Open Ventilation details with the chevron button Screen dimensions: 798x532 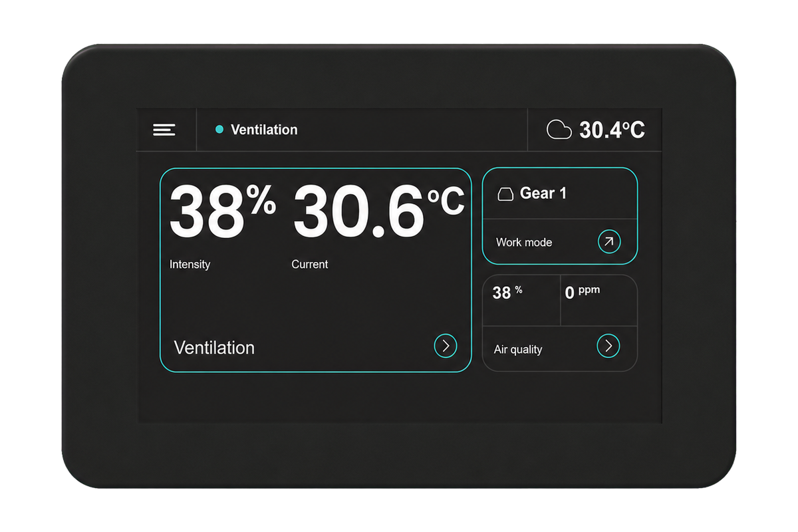(446, 346)
